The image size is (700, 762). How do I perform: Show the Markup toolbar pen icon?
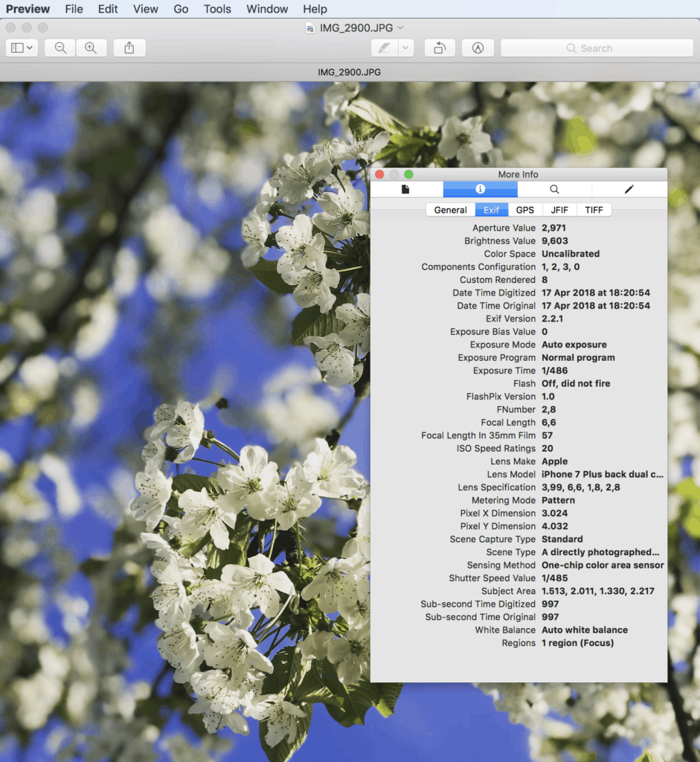pos(477,48)
